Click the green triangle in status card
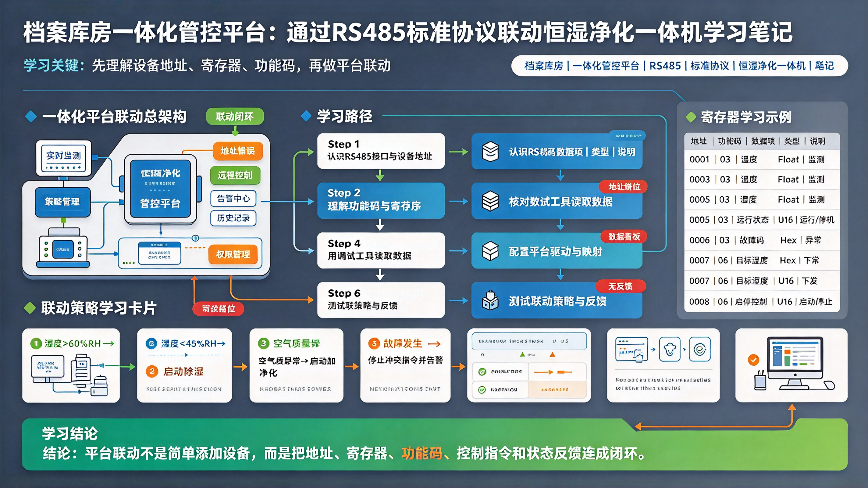Viewport: 868px width, 488px height. (522, 354)
